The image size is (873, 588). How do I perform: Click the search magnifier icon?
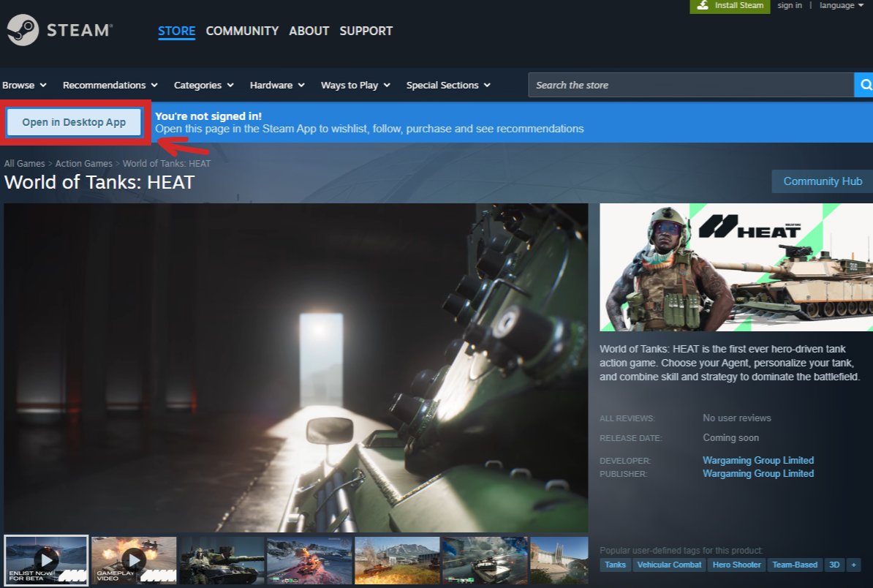(865, 85)
